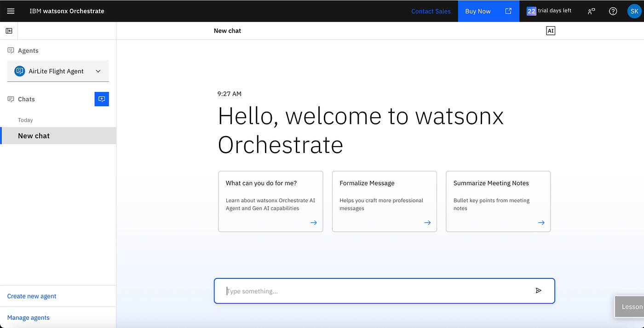Viewport: 644px width, 328px height.
Task: Click the Agents smiley icon
Action: [x=11, y=51]
